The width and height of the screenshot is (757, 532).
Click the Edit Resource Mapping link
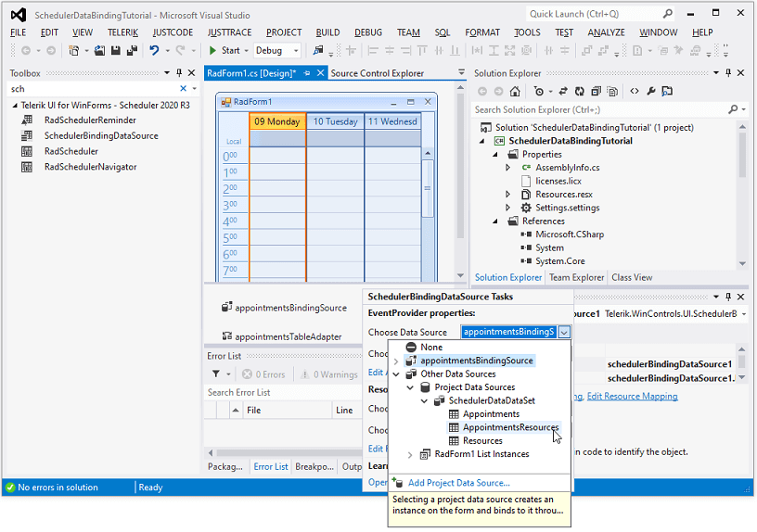pos(633,396)
